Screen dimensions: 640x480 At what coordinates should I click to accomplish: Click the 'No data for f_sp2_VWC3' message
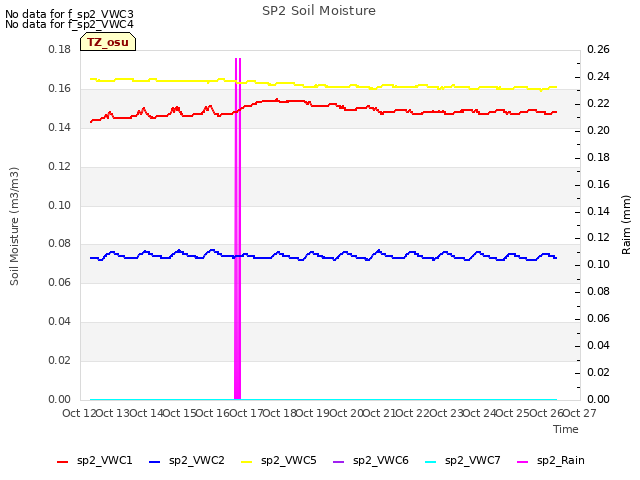coord(69,14)
